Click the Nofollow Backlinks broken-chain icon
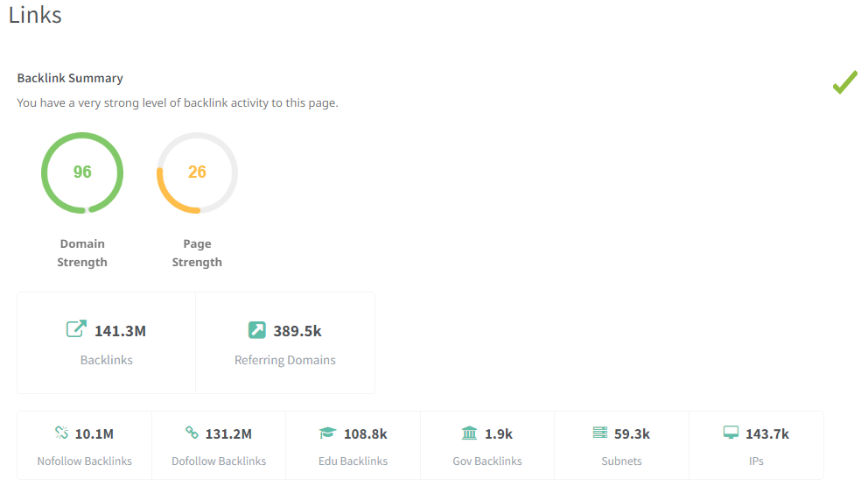Image resolution: width=868 pixels, height=486 pixels. pyautogui.click(x=61, y=433)
